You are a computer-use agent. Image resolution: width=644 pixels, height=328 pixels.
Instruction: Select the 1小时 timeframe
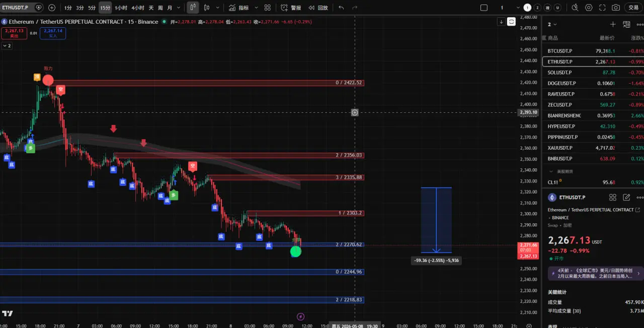pos(121,8)
